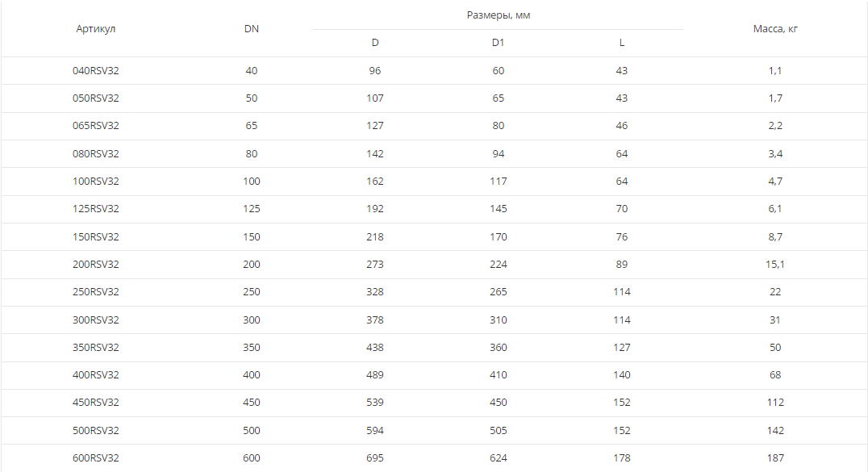Click L value 178 cell
Screen dimensions: 868x472
(x=622, y=458)
